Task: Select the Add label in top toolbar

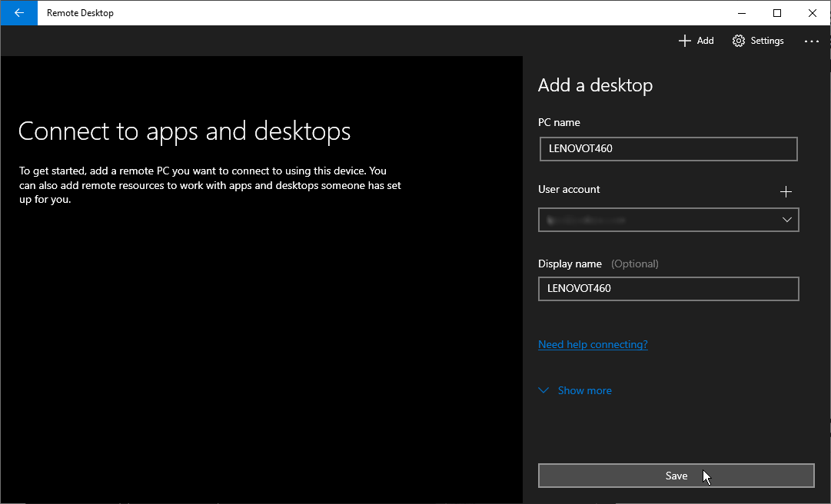Action: click(705, 41)
